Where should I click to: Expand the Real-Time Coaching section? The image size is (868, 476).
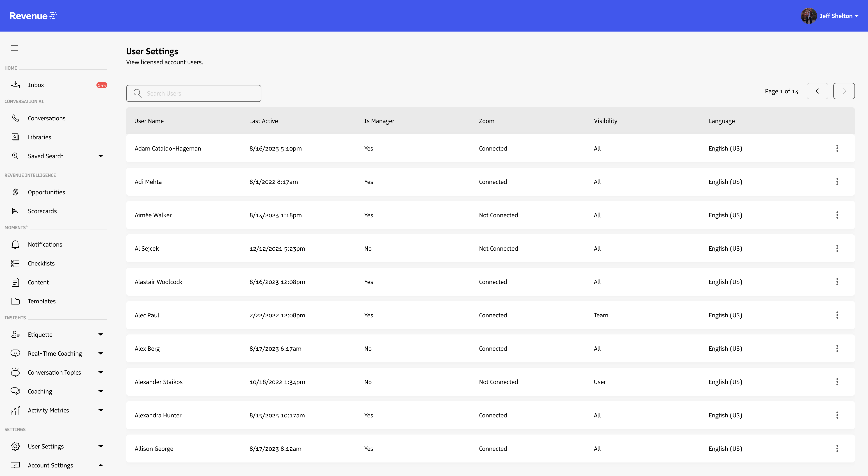[101, 353]
